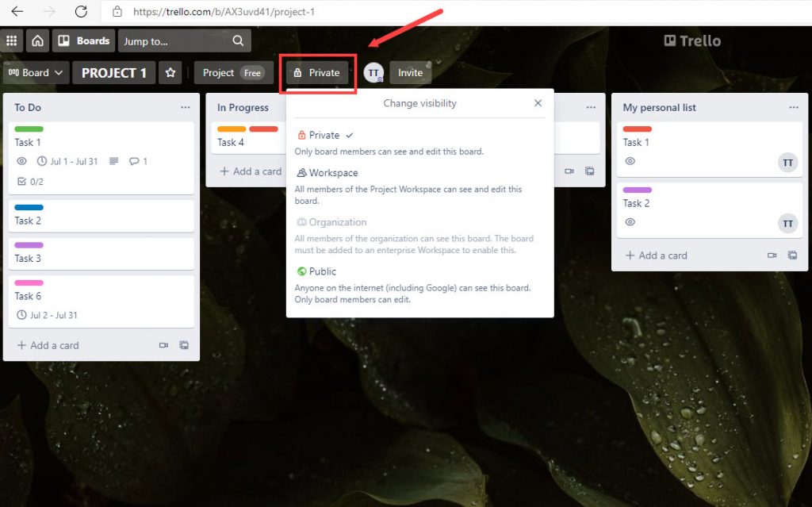This screenshot has height=507, width=812.
Task: Create card from template in To Do
Action: click(x=184, y=345)
